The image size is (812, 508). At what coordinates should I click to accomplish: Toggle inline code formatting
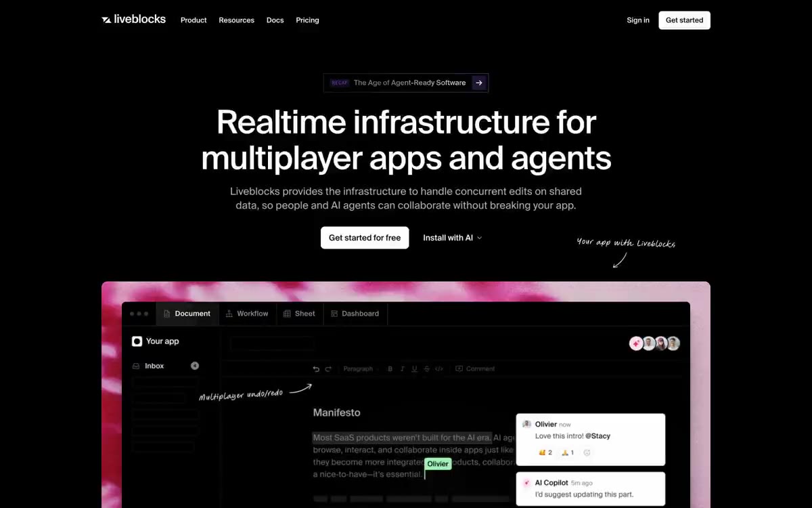439,369
